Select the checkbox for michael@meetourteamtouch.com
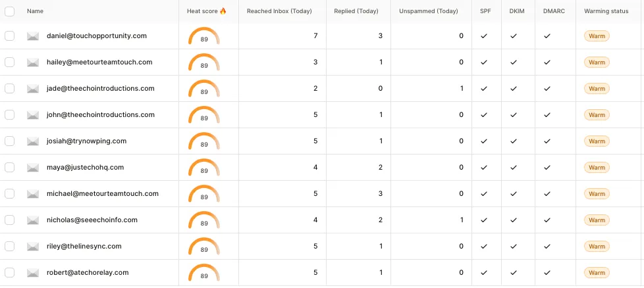 coord(9,193)
